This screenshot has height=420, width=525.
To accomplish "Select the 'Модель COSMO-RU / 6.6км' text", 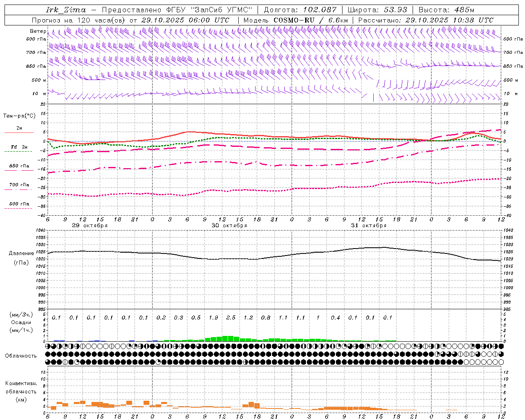I will pyautogui.click(x=296, y=20).
